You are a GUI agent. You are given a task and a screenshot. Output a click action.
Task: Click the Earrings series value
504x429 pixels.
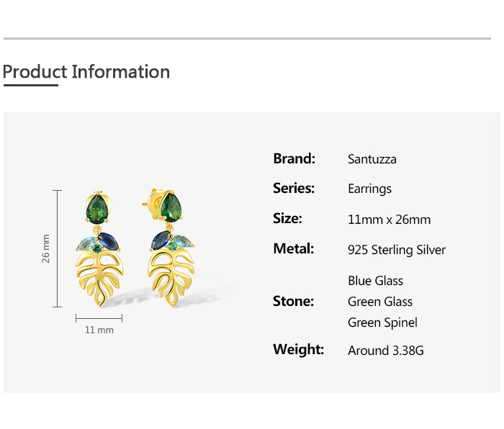point(369,189)
